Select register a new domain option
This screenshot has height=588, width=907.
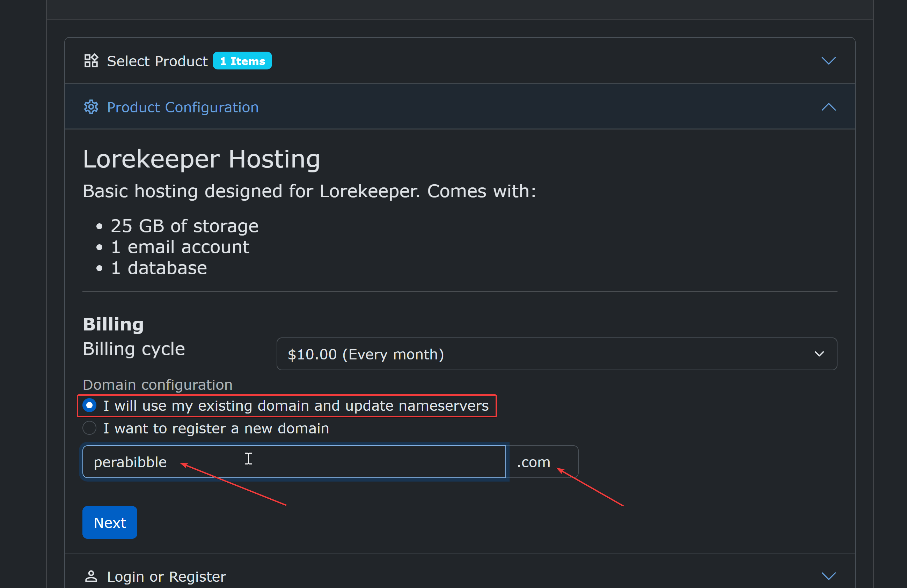pos(89,428)
